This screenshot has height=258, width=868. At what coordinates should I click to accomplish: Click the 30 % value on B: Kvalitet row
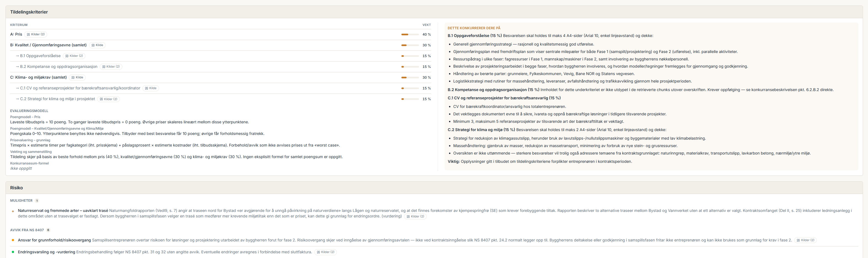click(x=427, y=45)
